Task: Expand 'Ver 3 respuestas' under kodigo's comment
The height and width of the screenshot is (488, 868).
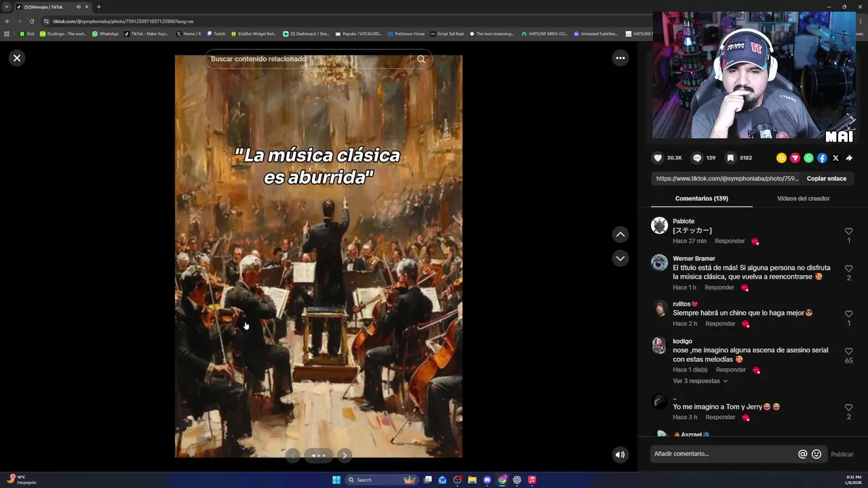Action: point(700,381)
